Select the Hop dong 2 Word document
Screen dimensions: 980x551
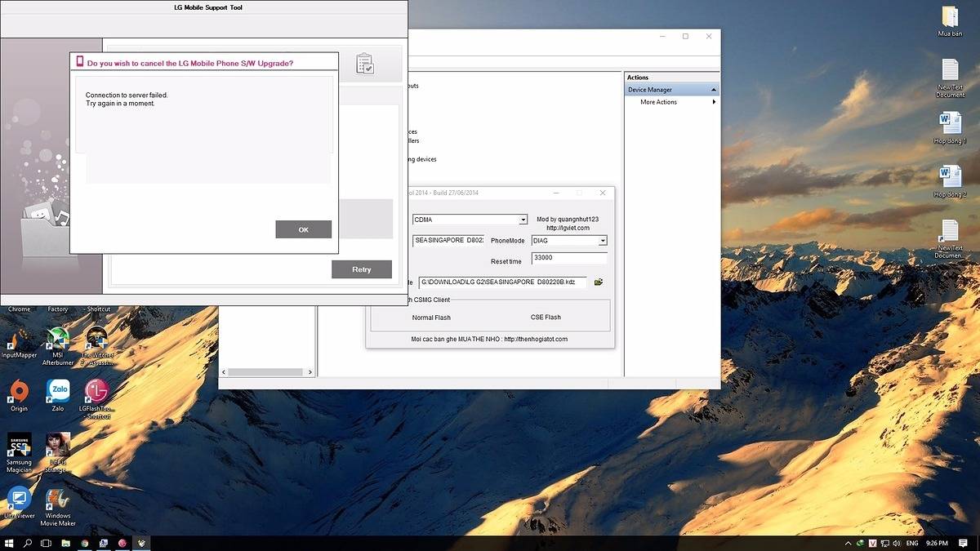(950, 182)
